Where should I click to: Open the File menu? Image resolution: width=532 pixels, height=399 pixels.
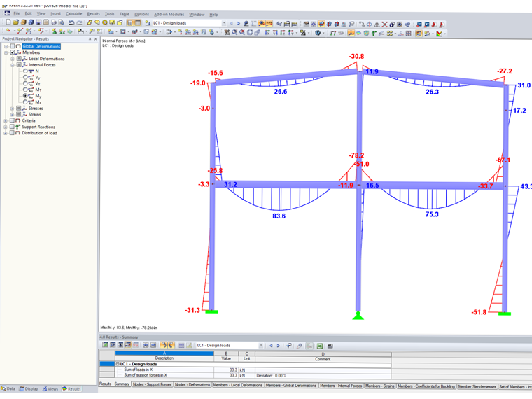(x=17, y=13)
